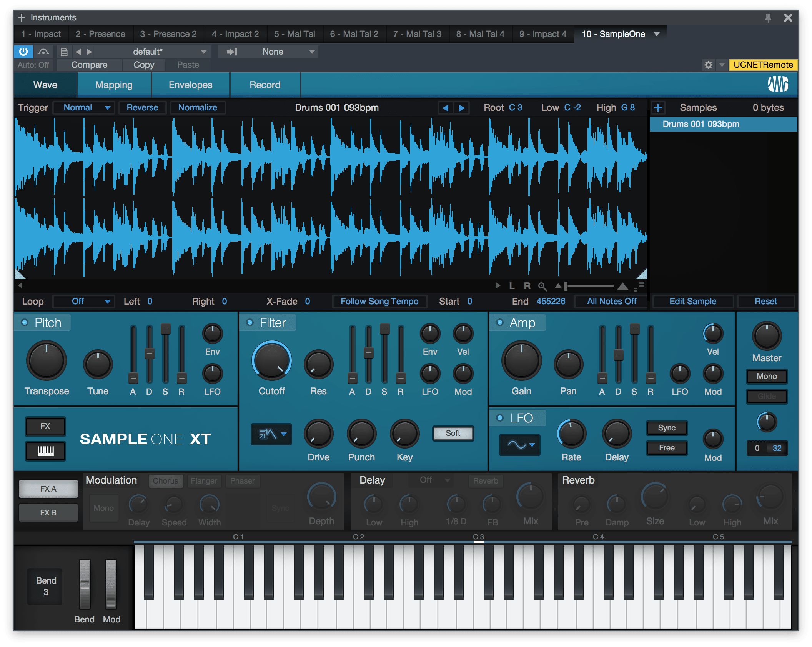
Task: Show right channel R icon
Action: pos(527,286)
